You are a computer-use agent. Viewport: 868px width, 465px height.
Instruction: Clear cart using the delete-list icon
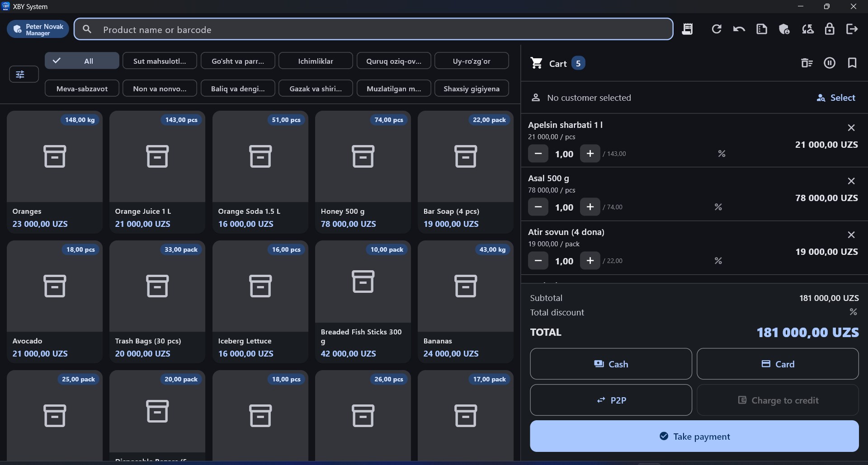pos(807,63)
